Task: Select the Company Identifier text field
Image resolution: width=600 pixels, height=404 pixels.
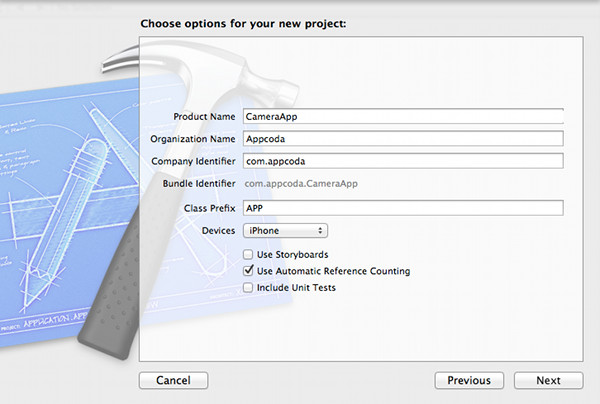Action: 403,161
